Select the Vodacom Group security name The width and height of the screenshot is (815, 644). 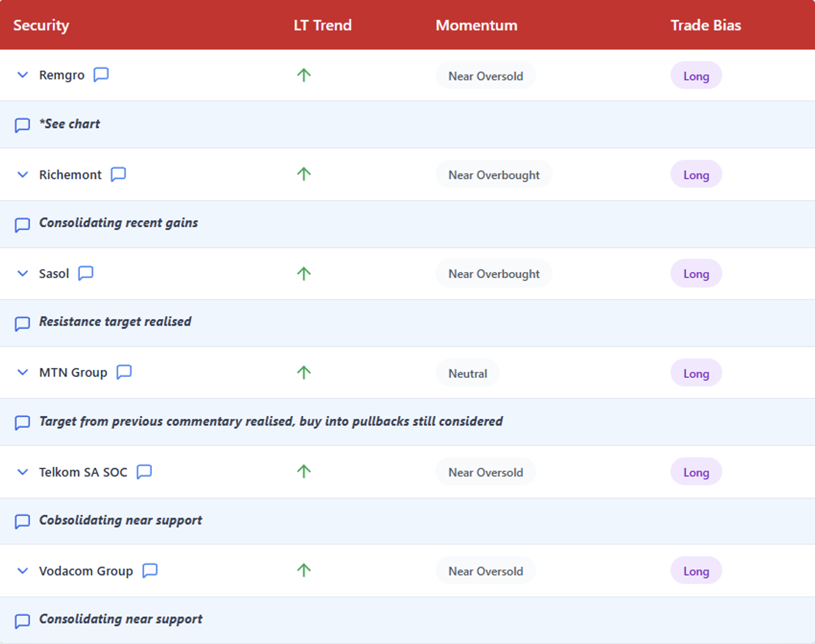coord(86,571)
